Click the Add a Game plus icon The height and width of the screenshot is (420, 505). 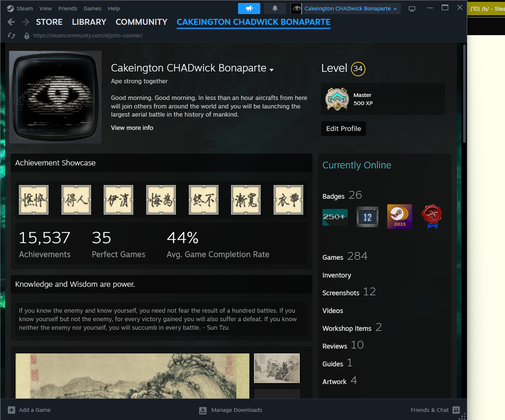11,410
